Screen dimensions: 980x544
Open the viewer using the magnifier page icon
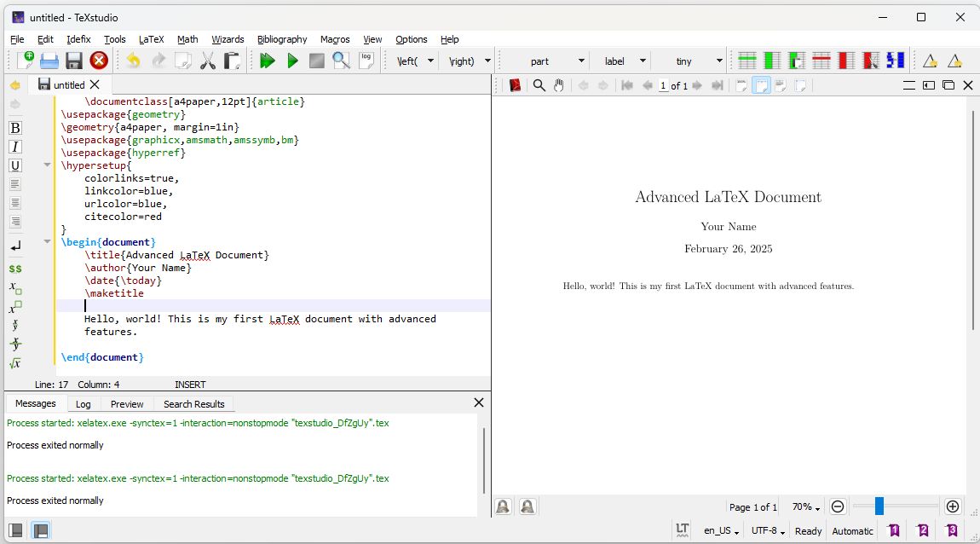[x=341, y=61]
